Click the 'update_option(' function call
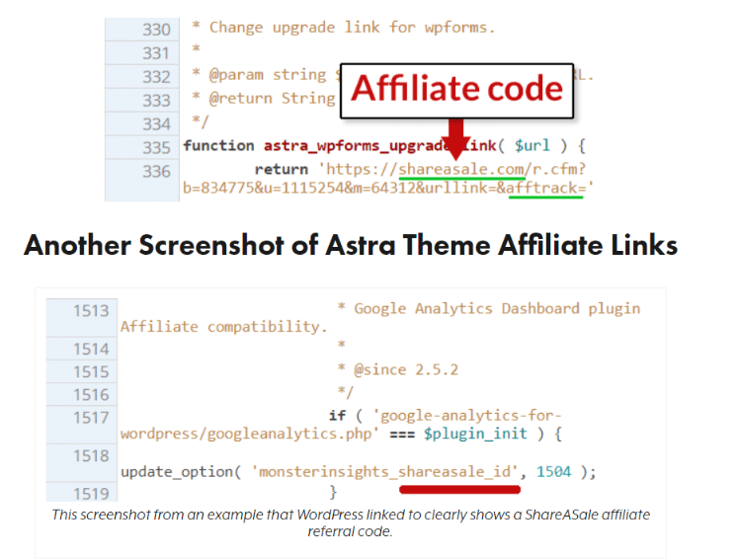Image resolution: width=738 pixels, height=560 pixels. (181, 472)
